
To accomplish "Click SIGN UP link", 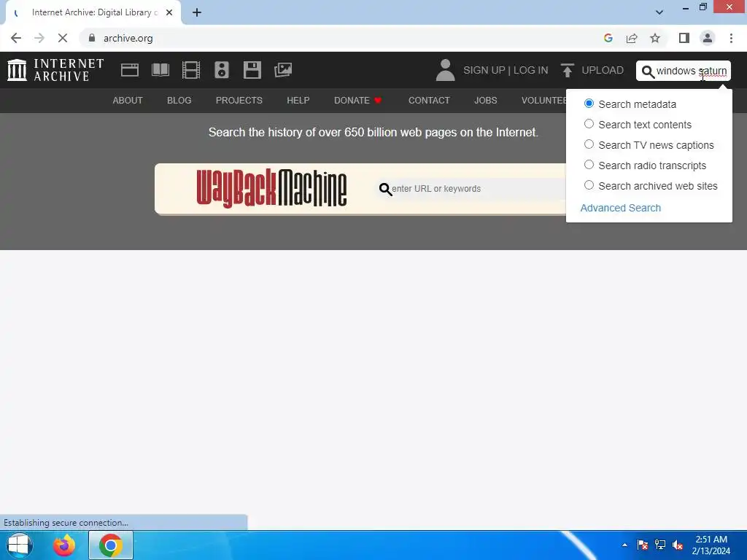I will coord(484,70).
